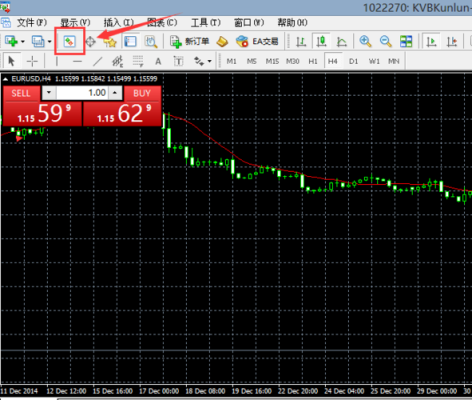
Task: Tile windows with the grid icon
Action: [x=406, y=42]
